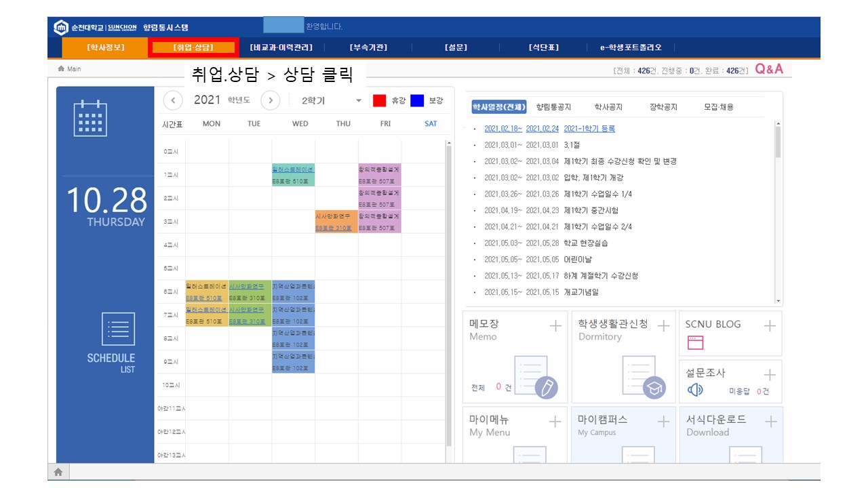
Task: Click the memo pencil document icon
Action: tap(536, 377)
